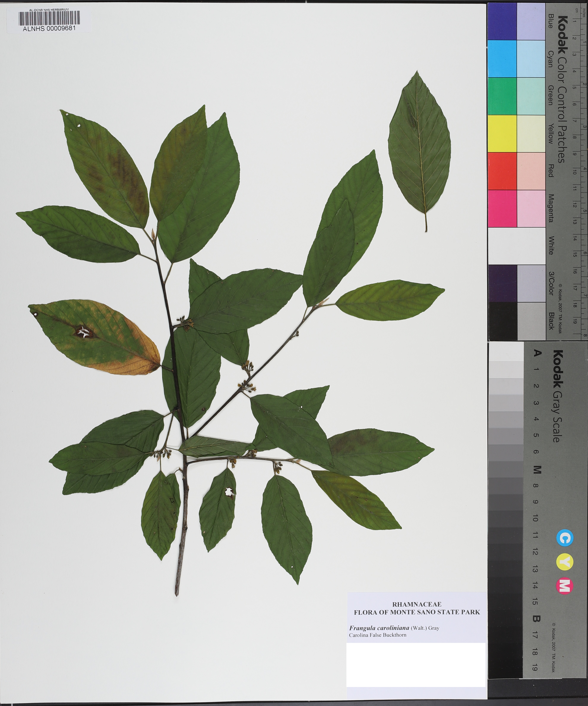Pick the light lavender-blue tint patch
Viewport: 588px width, 706px height.
coord(531,21)
